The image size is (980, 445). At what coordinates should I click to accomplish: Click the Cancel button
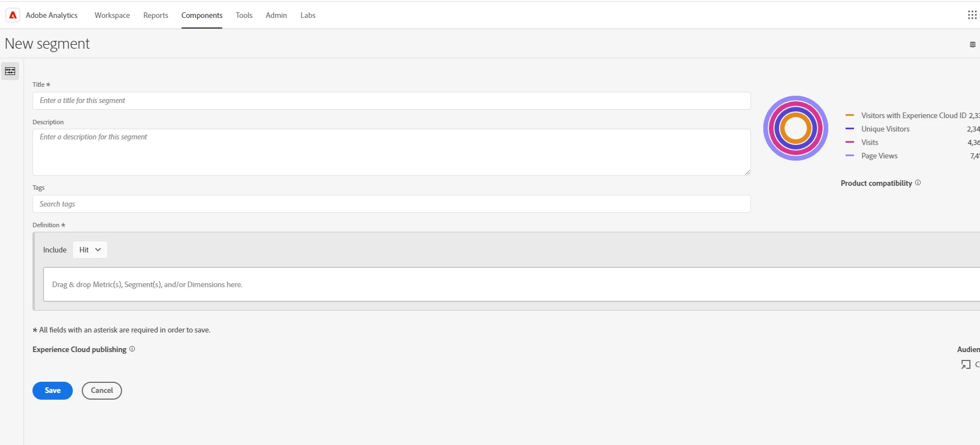102,391
